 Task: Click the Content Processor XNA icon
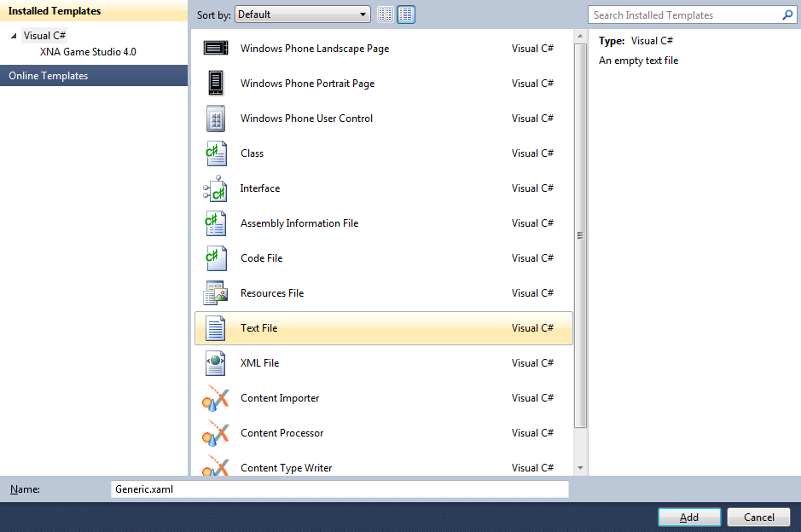tap(216, 433)
